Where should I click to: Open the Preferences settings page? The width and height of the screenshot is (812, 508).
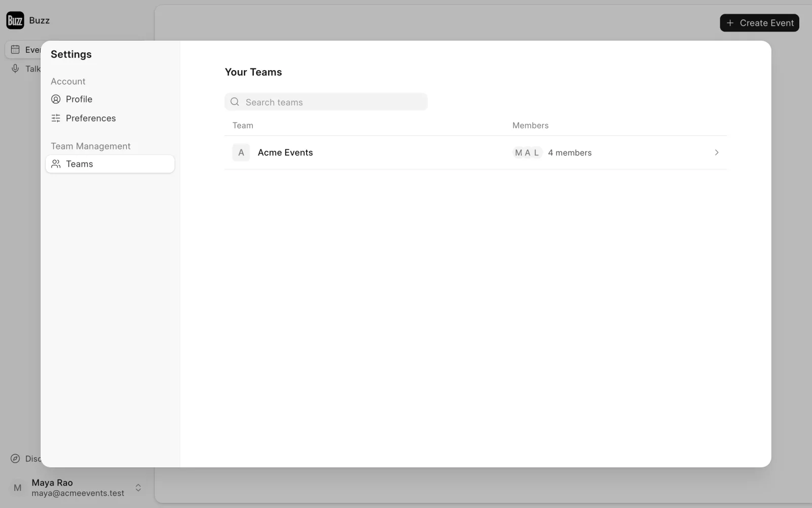pyautogui.click(x=110, y=118)
